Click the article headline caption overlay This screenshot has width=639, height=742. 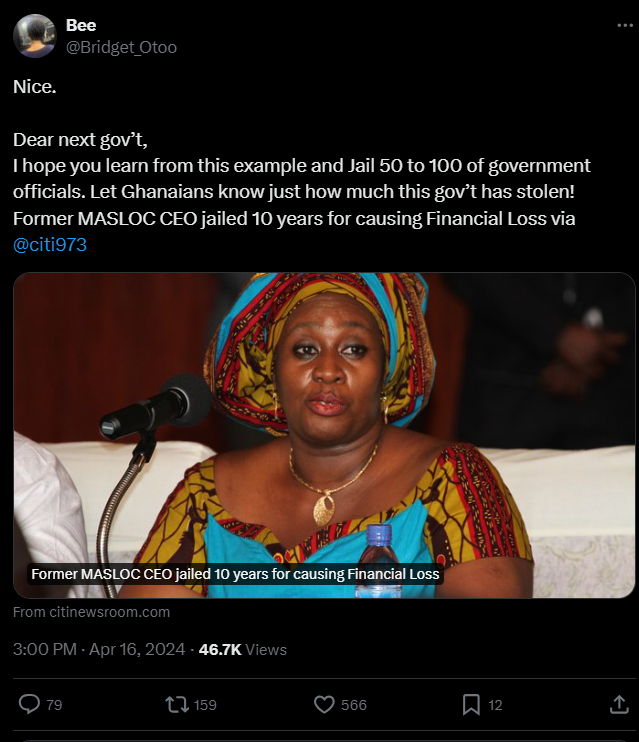pos(235,574)
